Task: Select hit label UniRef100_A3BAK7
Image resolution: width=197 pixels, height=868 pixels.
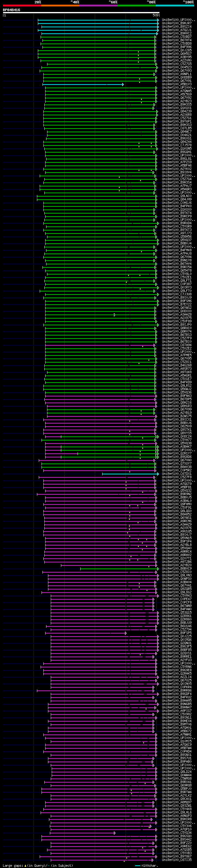Action: pos(177,447)
